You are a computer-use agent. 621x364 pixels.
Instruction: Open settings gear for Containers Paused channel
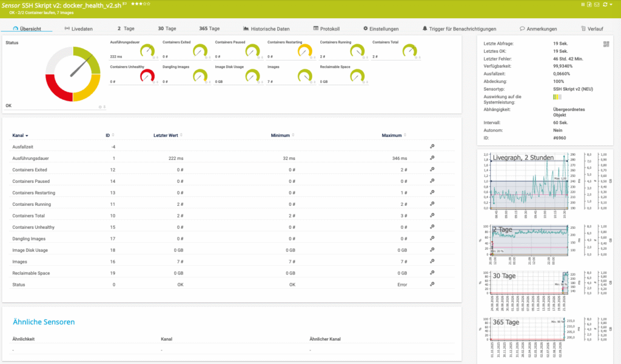(432, 181)
